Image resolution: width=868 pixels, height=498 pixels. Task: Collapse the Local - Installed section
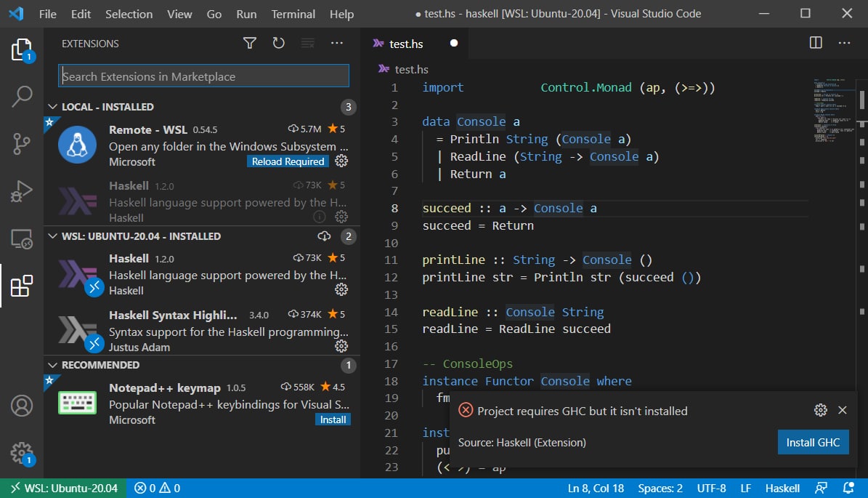[x=52, y=106]
